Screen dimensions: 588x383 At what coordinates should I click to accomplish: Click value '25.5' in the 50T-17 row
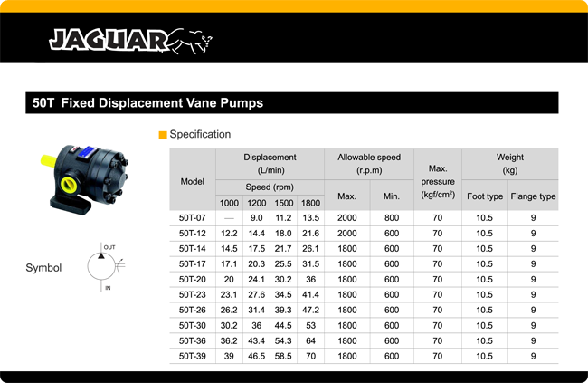(x=283, y=264)
